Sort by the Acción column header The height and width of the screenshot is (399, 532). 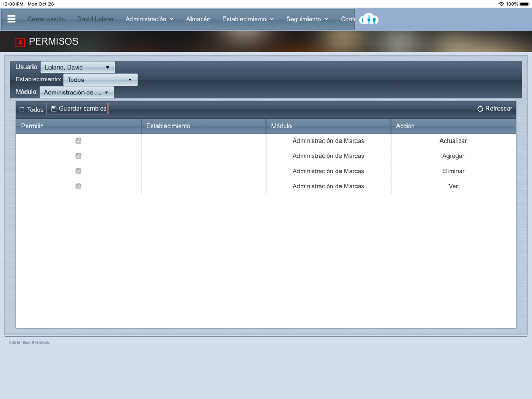(x=453, y=126)
